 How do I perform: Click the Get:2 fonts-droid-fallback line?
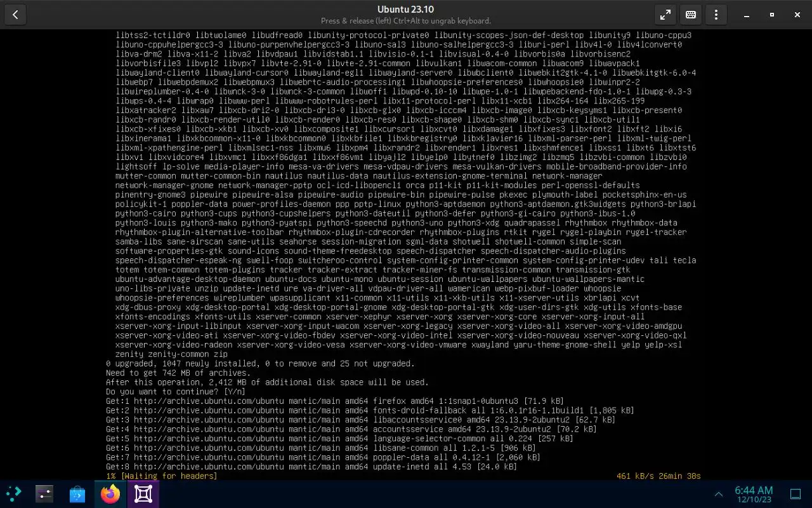click(370, 411)
